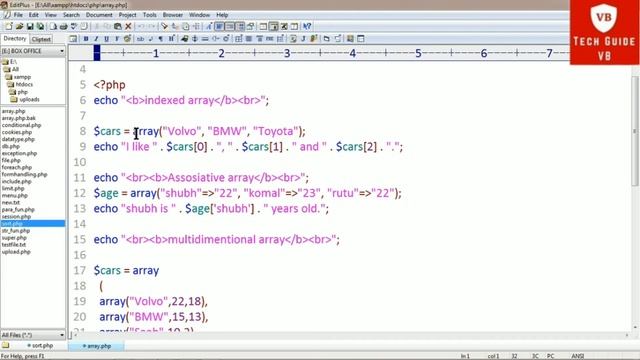Apply Italic from the HTML toolbar
The height and width of the screenshot is (360, 640).
pos(96,39)
